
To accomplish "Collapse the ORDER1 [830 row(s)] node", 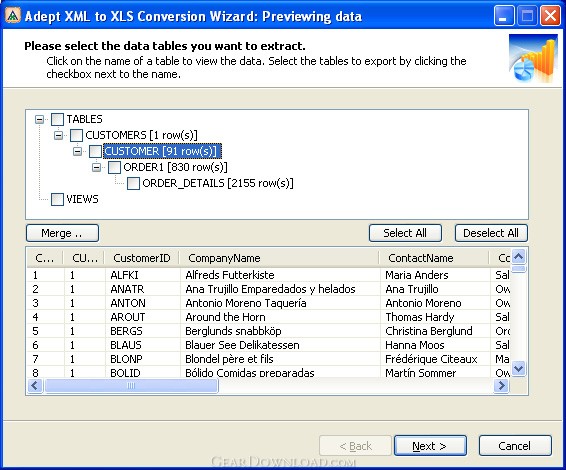I will tap(96, 167).
